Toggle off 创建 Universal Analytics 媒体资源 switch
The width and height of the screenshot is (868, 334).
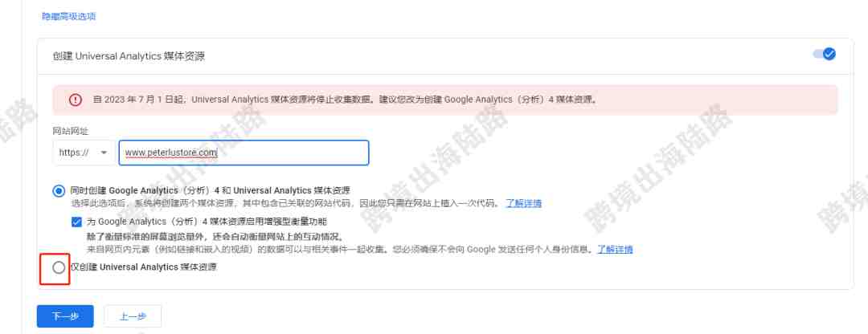pyautogui.click(x=824, y=54)
